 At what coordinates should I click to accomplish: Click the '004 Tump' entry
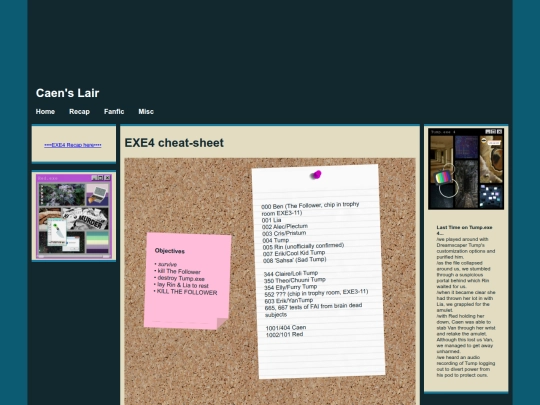click(276, 240)
